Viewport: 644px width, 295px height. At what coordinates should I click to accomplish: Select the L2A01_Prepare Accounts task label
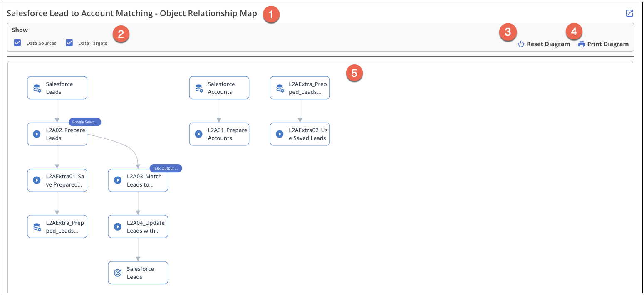pyautogui.click(x=227, y=134)
